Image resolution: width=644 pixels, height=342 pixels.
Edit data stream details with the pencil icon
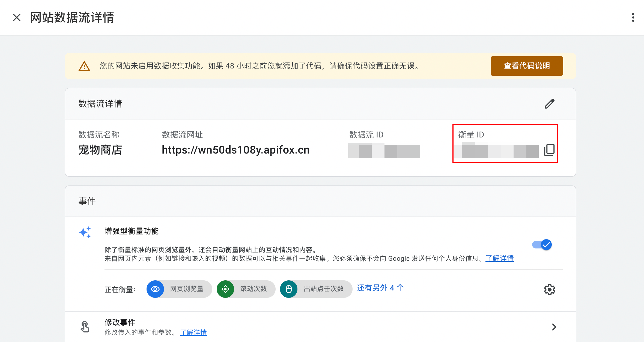tap(550, 104)
